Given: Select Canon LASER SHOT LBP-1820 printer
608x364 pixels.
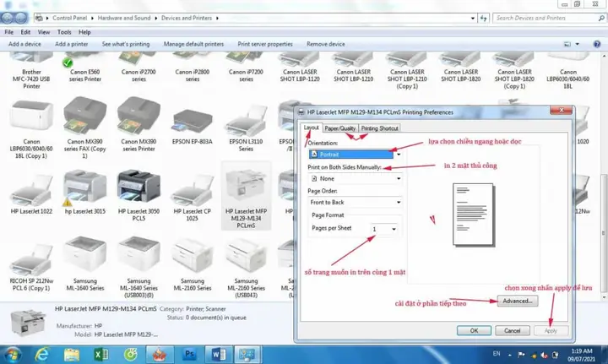Looking at the screenshot, I should click(x=461, y=68).
